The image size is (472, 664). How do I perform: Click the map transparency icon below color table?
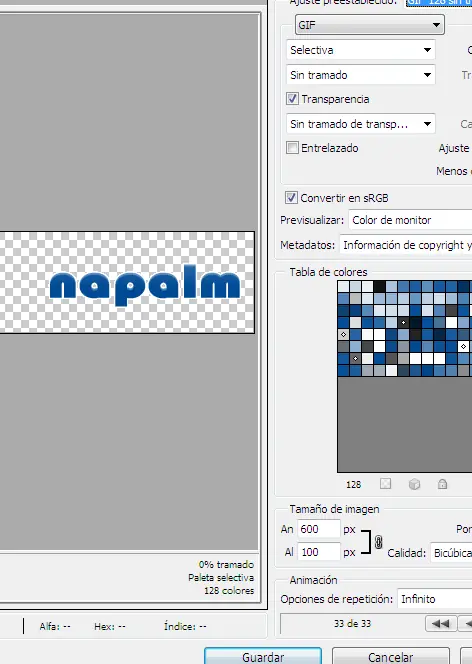point(385,484)
